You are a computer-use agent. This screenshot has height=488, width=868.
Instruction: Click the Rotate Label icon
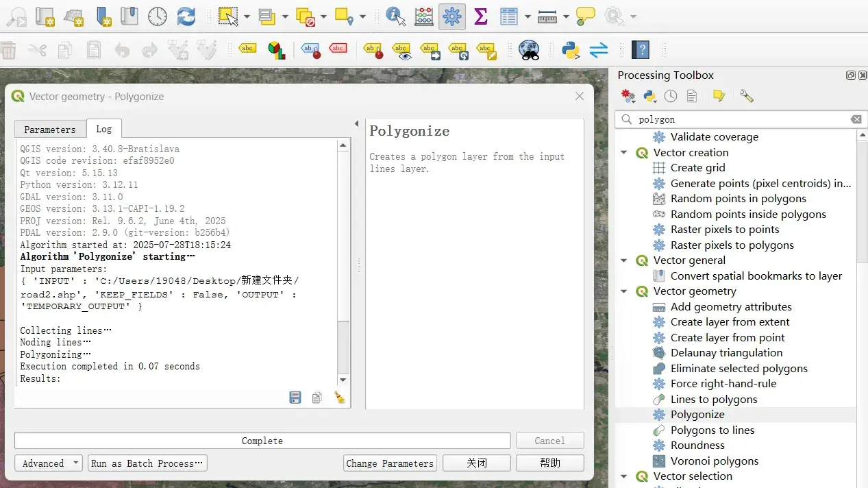tap(458, 50)
